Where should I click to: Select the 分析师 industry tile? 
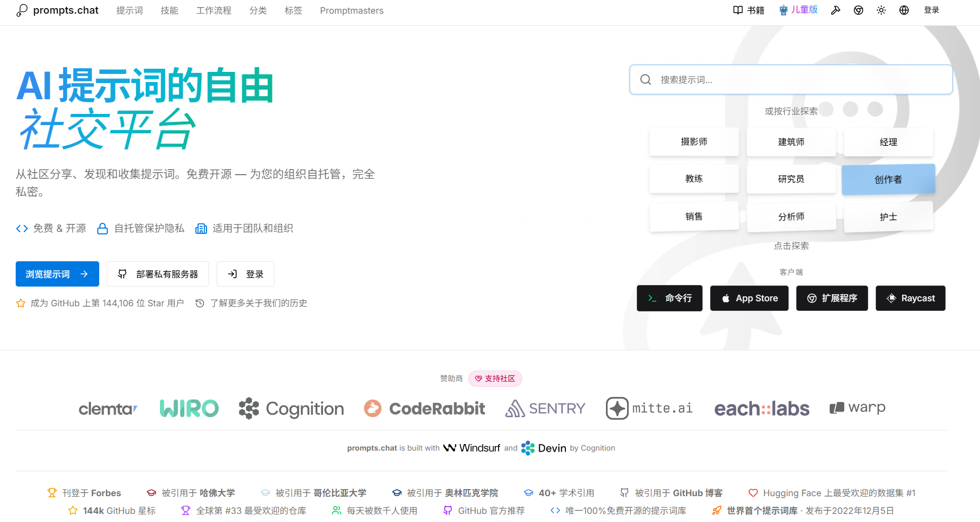pyautogui.click(x=791, y=217)
